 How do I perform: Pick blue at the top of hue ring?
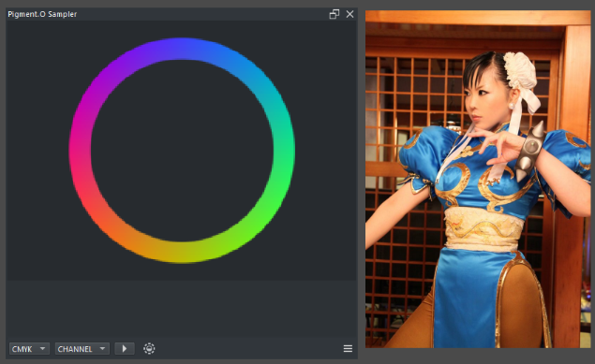182,49
